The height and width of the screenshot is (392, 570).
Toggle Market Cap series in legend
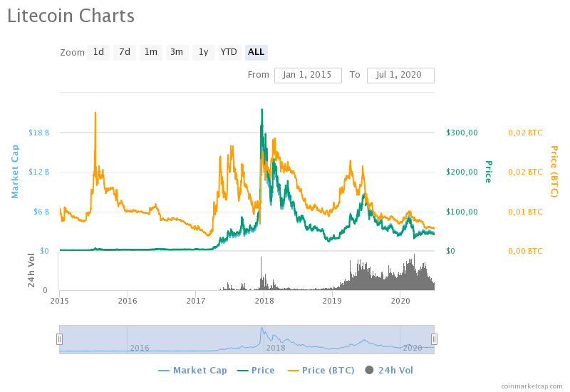click(192, 370)
